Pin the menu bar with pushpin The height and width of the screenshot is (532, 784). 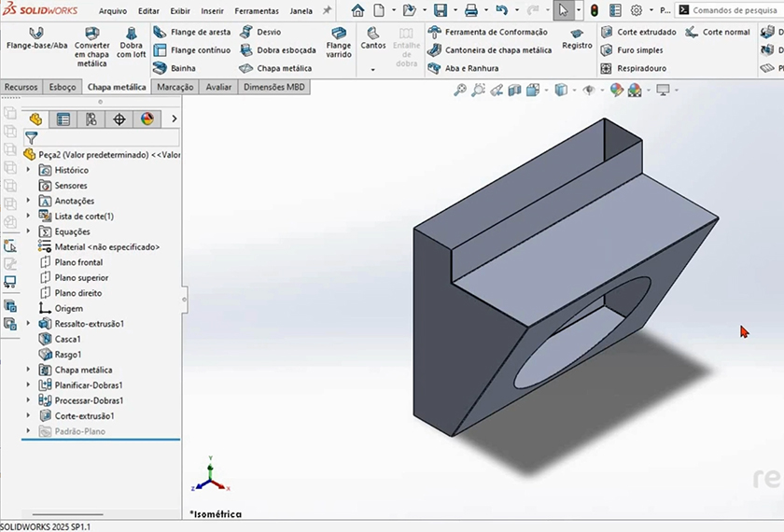[x=327, y=10]
